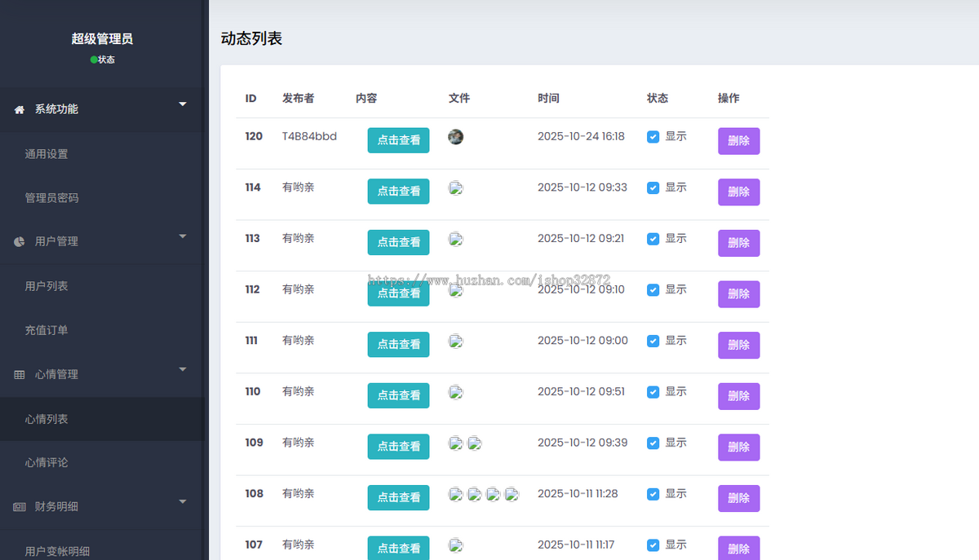Delete post with ID 120
The width and height of the screenshot is (979, 560).
738,141
